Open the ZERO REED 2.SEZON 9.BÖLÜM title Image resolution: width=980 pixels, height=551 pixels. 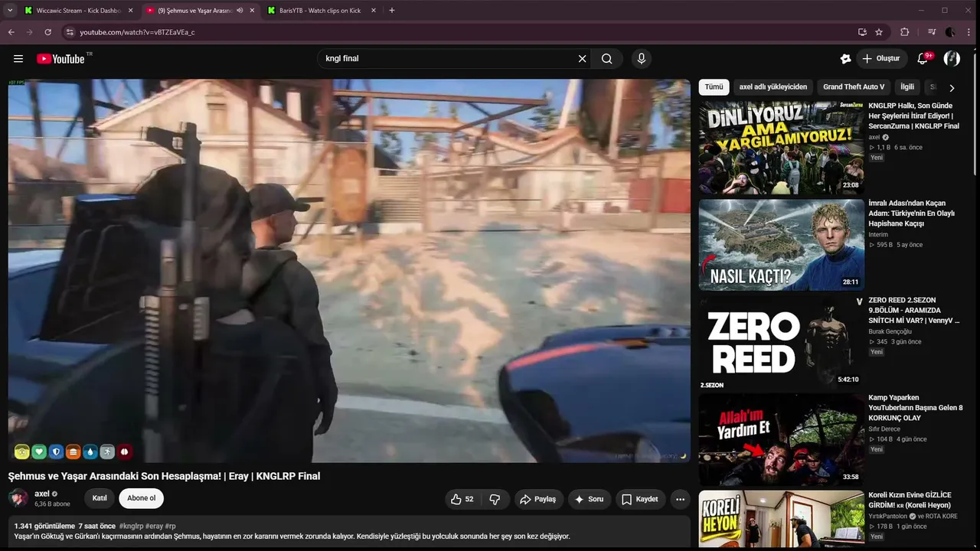913,311
